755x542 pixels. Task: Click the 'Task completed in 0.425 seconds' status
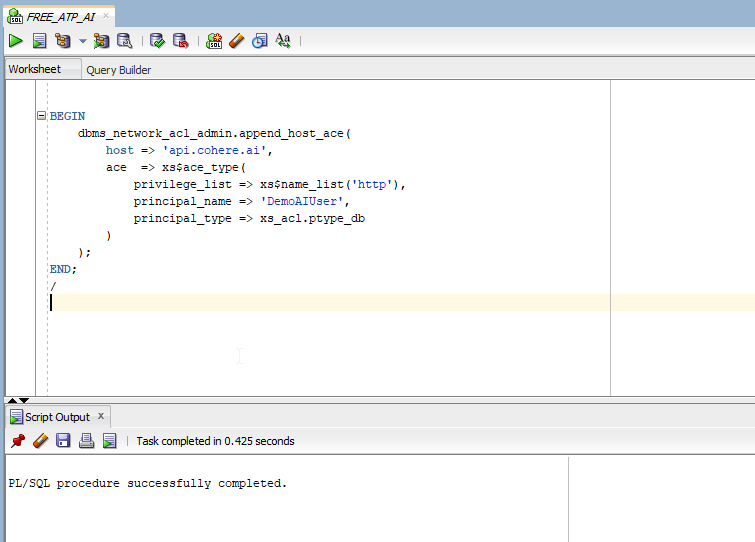click(215, 441)
